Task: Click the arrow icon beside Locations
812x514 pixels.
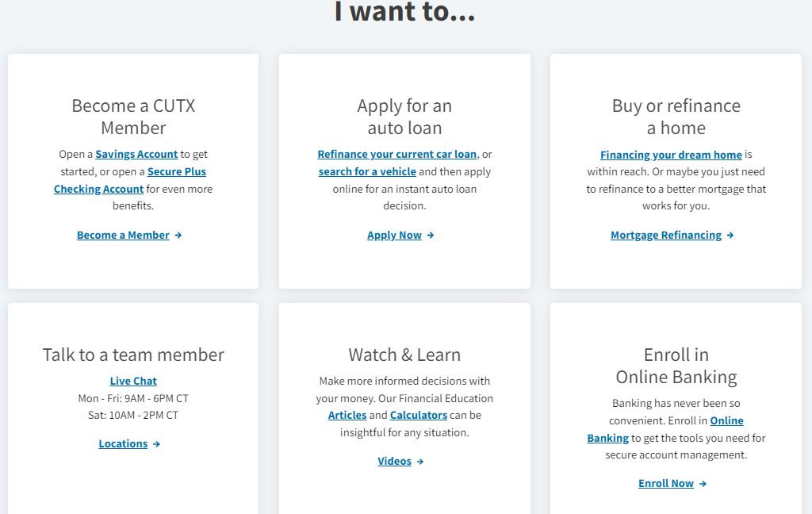Action: click(x=157, y=444)
